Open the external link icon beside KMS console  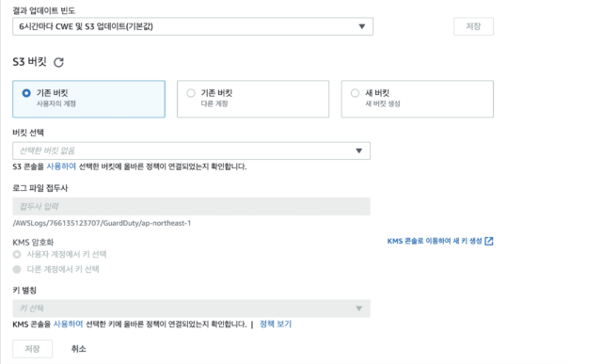[489, 241]
